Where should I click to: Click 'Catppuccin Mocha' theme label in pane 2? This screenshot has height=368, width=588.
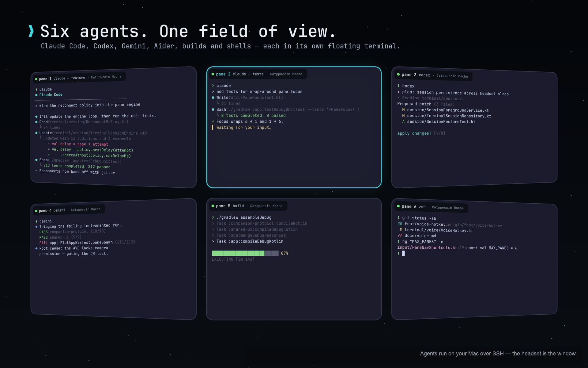pos(286,74)
